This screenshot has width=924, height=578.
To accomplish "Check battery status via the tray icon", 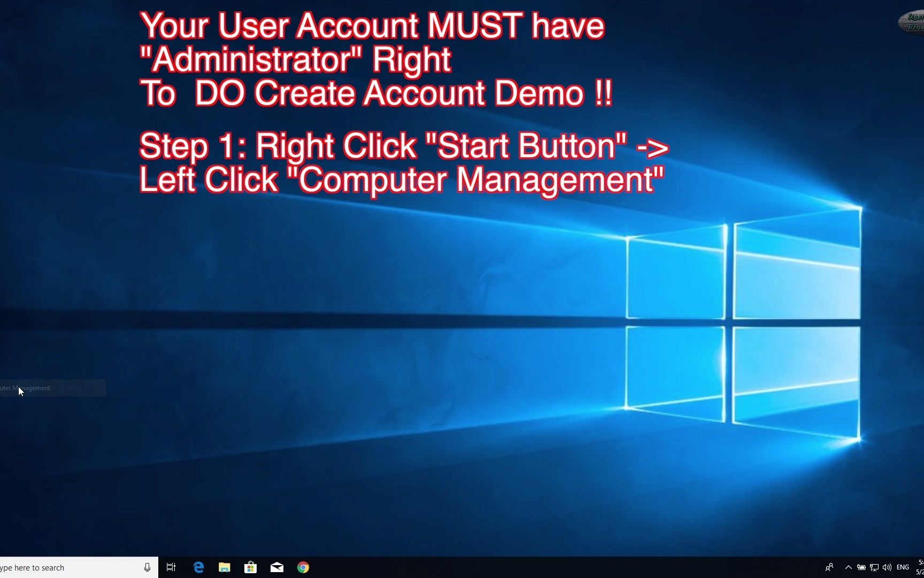I will click(x=861, y=567).
